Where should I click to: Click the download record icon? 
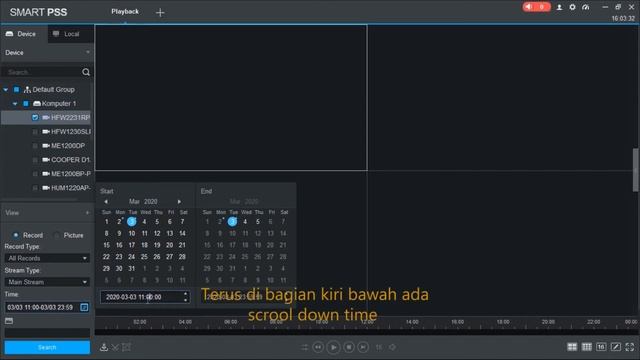[x=104, y=347]
